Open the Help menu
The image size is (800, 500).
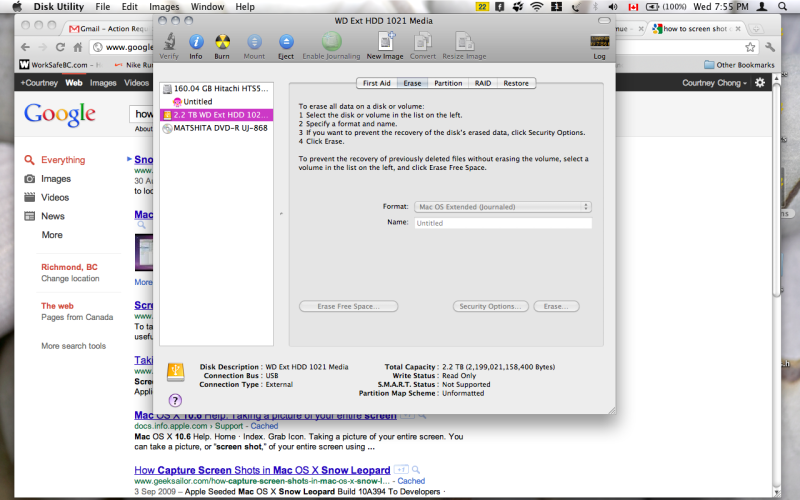[x=245, y=7]
